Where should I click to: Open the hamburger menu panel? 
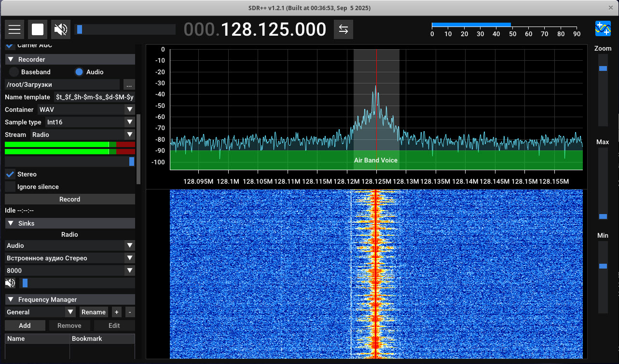[x=14, y=29]
